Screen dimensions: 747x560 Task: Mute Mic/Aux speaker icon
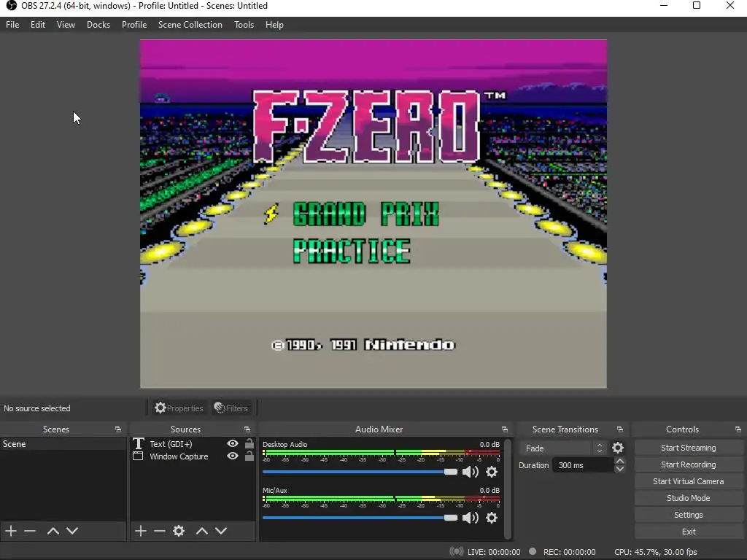point(471,518)
